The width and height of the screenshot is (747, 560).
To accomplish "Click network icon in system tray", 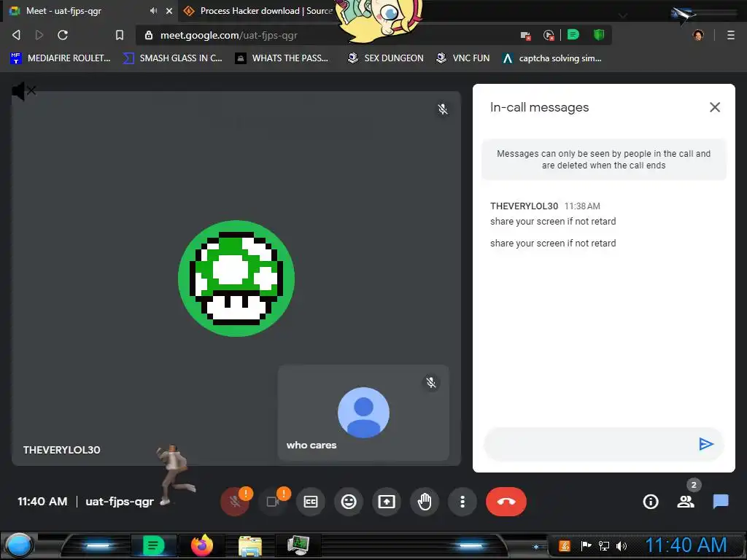I will 603,545.
